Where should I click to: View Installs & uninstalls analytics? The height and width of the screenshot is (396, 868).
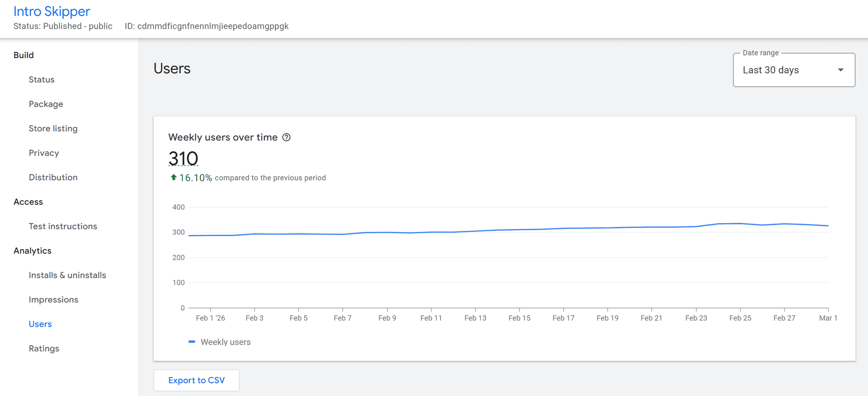pyautogui.click(x=67, y=275)
